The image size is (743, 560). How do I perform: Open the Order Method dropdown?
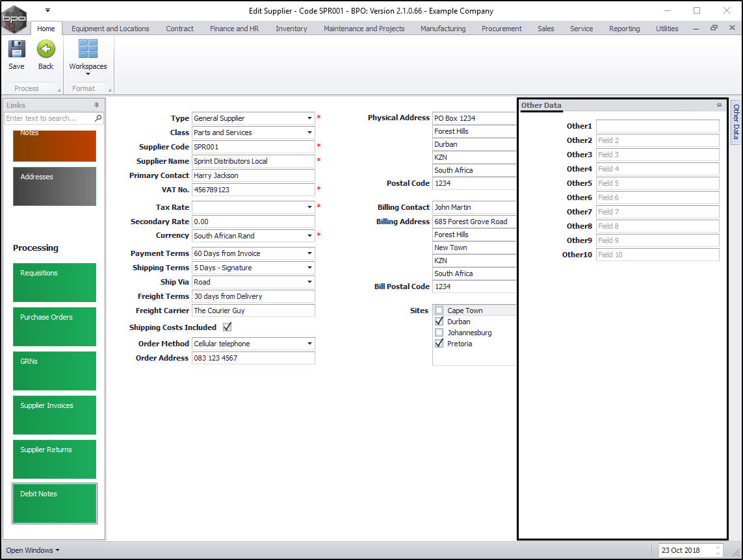pyautogui.click(x=309, y=344)
